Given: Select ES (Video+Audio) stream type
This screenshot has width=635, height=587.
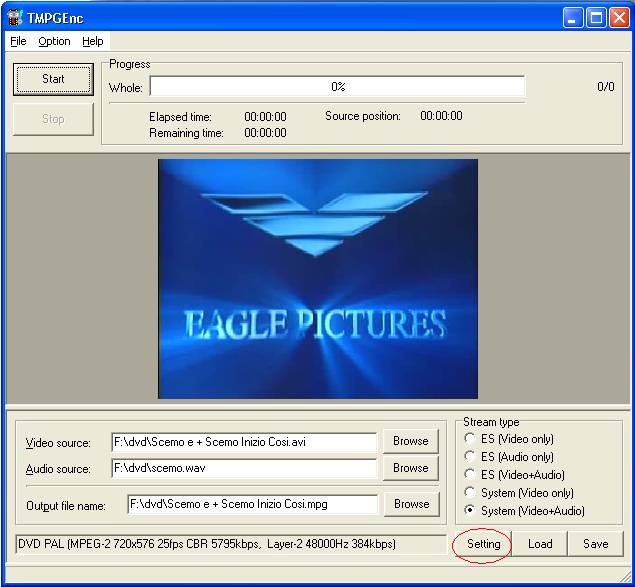Looking at the screenshot, I should point(515,475).
